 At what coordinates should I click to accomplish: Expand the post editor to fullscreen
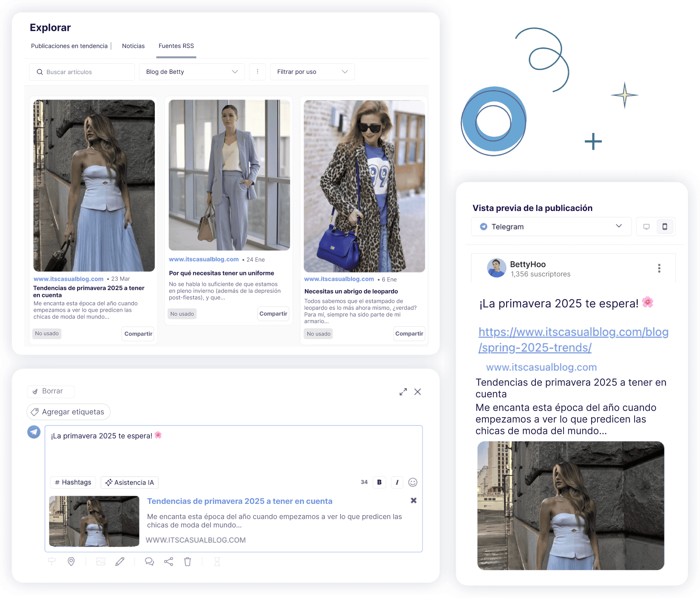403,392
